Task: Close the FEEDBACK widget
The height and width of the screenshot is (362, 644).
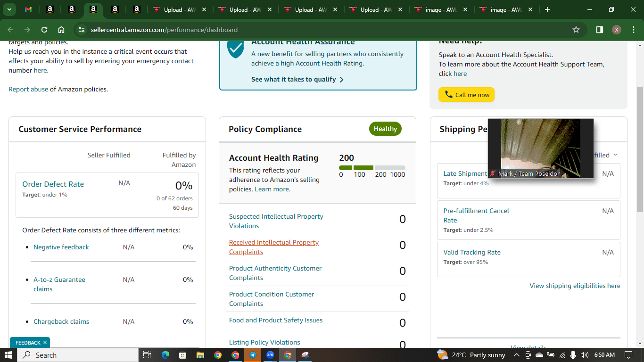Action: (x=45, y=343)
